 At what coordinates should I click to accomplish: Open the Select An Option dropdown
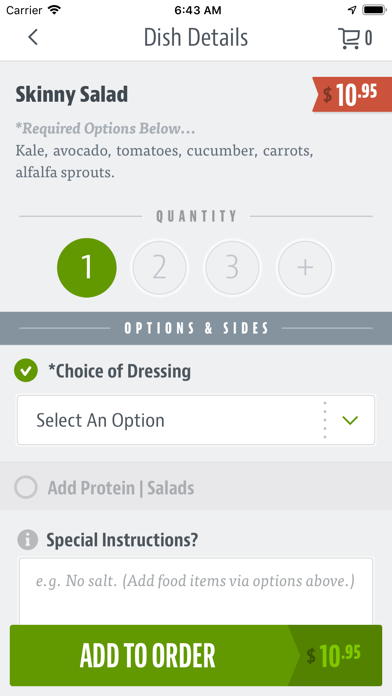(x=196, y=420)
